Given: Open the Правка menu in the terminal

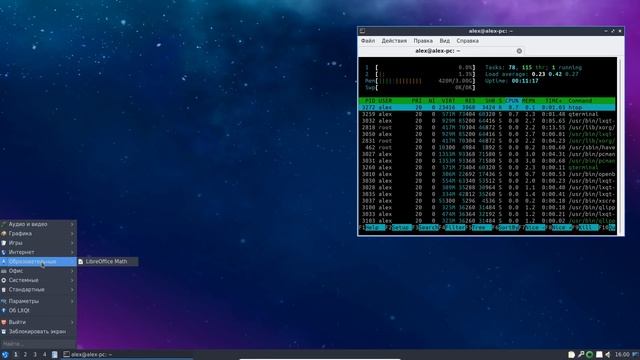Looking at the screenshot, I should click(423, 41).
